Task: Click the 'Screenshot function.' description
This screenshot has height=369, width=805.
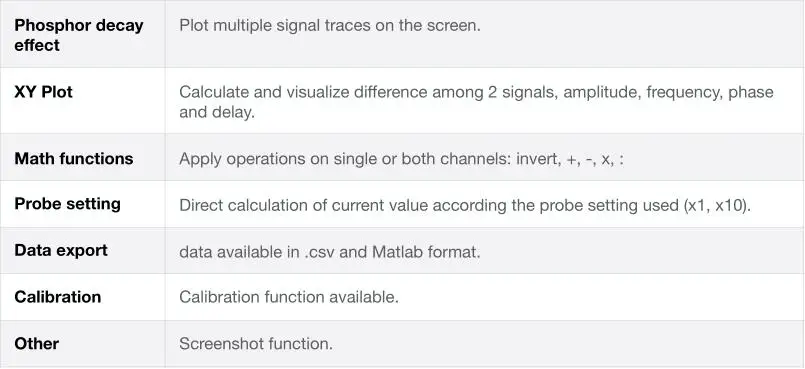Action: pyautogui.click(x=256, y=344)
